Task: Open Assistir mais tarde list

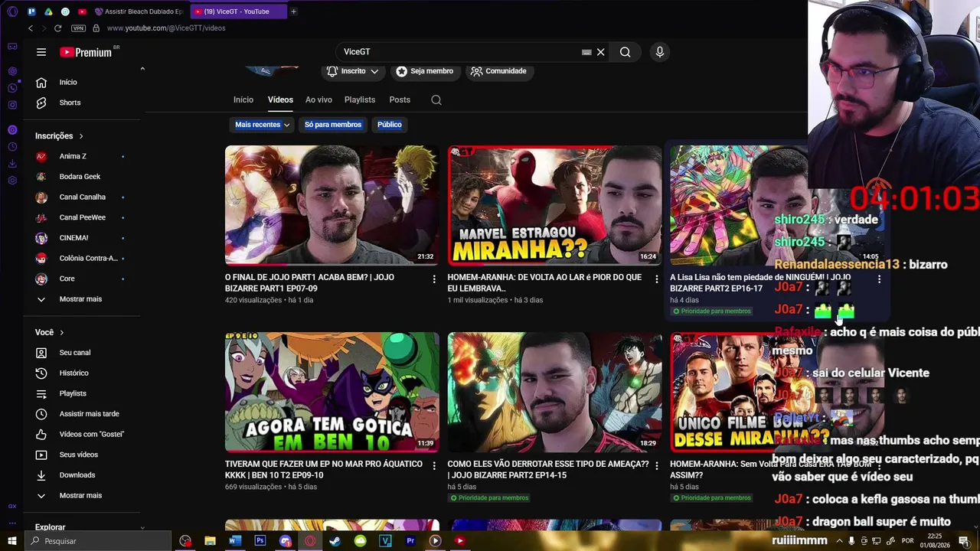Action: click(82, 414)
